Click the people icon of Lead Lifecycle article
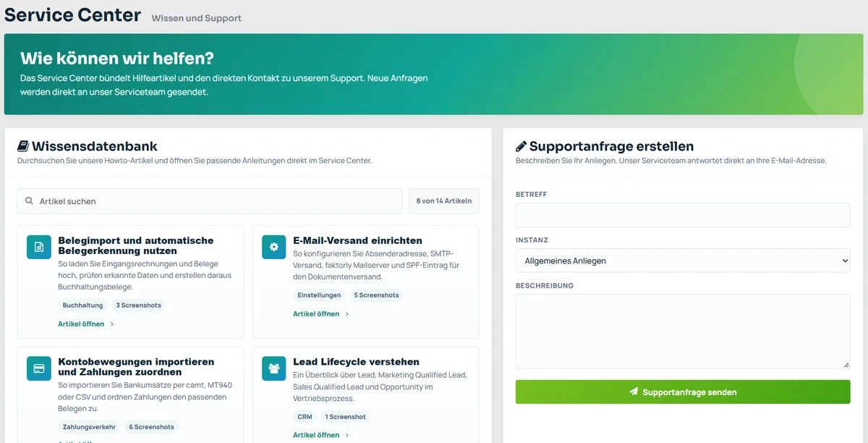The height and width of the screenshot is (443, 868). coord(273,368)
